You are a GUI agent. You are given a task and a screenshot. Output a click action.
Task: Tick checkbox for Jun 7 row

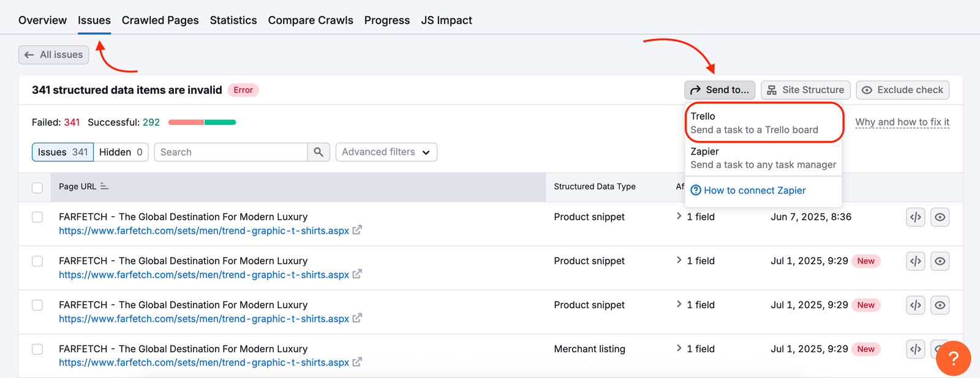coord(37,217)
